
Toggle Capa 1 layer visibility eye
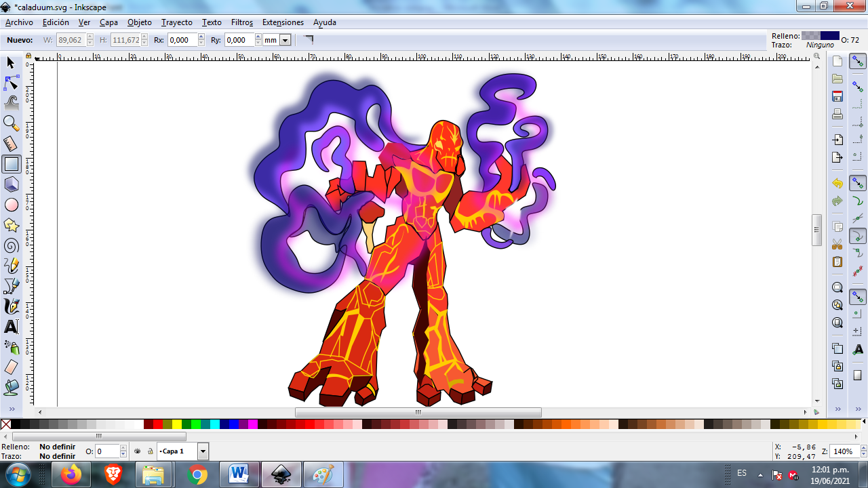pyautogui.click(x=138, y=451)
